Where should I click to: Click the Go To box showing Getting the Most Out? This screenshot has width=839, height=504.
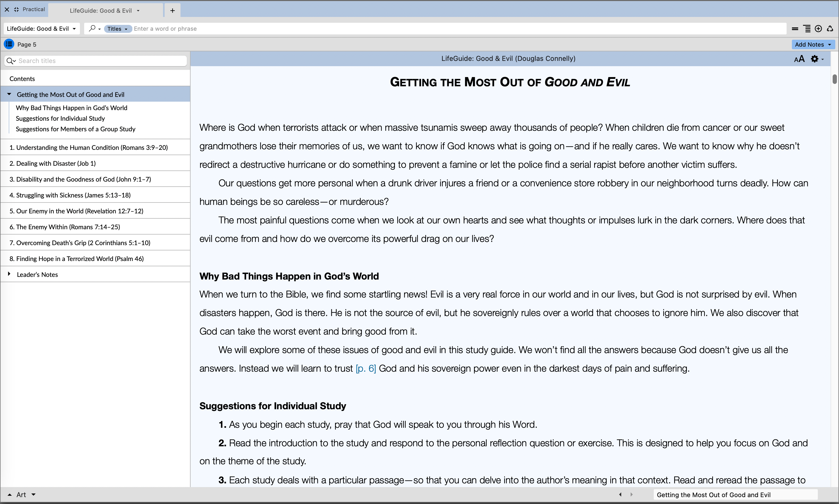735,495
